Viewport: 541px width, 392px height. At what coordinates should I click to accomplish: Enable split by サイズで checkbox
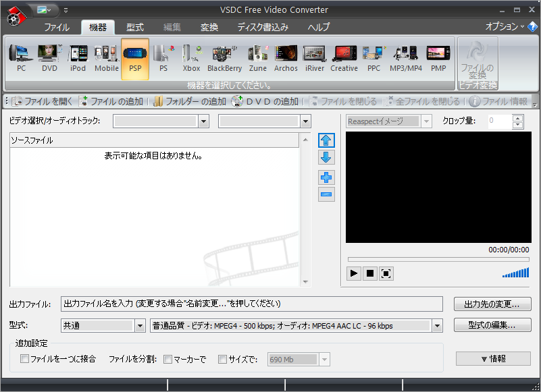click(222, 359)
